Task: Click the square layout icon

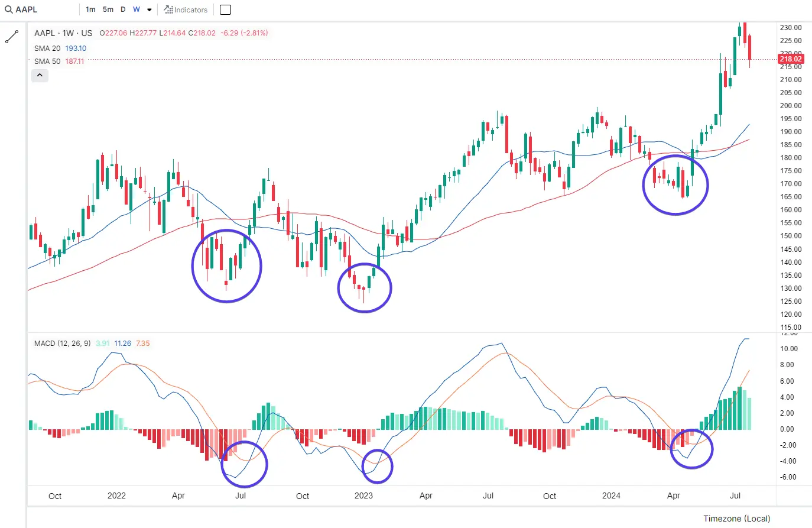Action: click(x=225, y=9)
